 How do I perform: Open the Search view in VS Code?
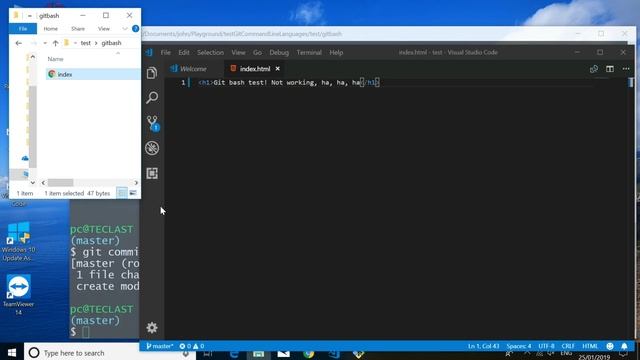[x=152, y=97]
